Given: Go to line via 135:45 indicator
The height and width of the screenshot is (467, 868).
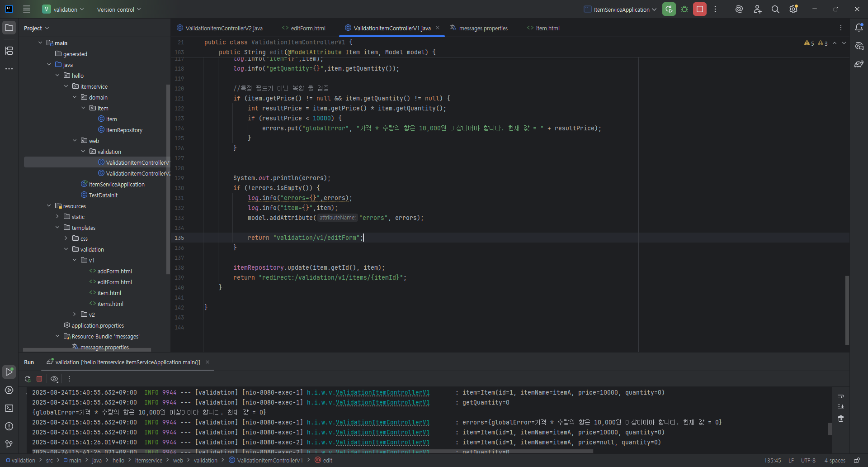Looking at the screenshot, I should pos(773,460).
